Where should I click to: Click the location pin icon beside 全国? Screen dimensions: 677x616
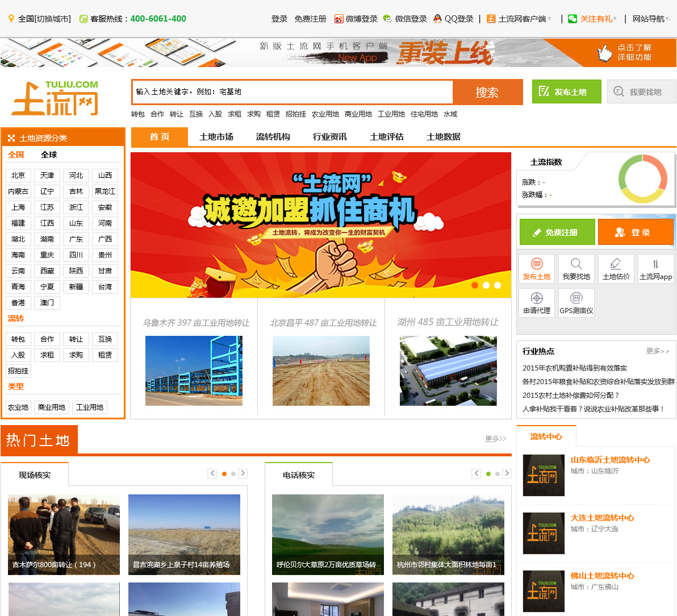coord(11,19)
